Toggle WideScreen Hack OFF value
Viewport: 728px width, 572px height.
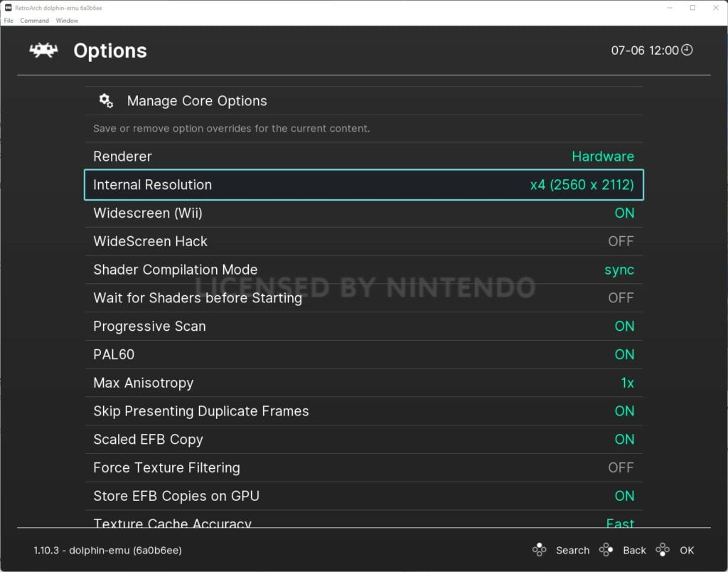point(621,241)
